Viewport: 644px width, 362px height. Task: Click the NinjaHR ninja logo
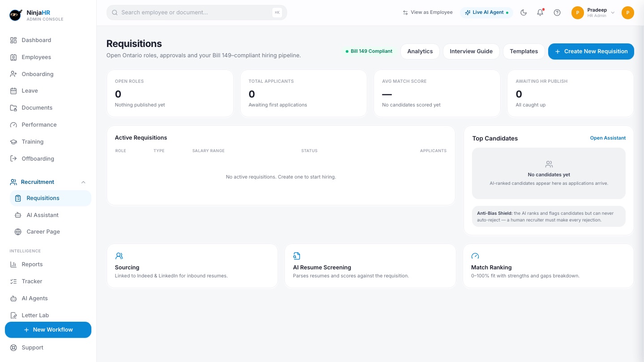(16, 15)
